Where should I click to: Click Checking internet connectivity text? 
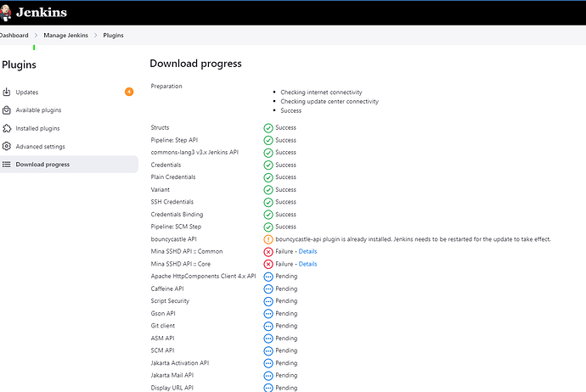pos(321,92)
